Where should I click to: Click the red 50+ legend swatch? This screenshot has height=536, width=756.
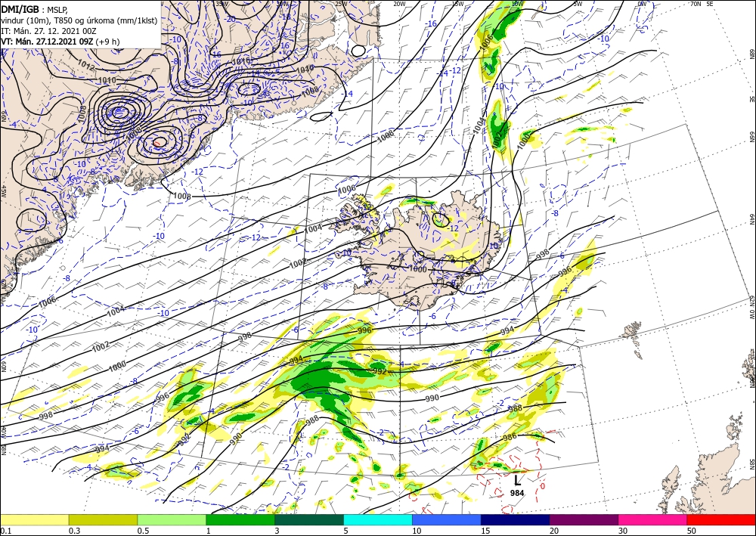point(721,519)
